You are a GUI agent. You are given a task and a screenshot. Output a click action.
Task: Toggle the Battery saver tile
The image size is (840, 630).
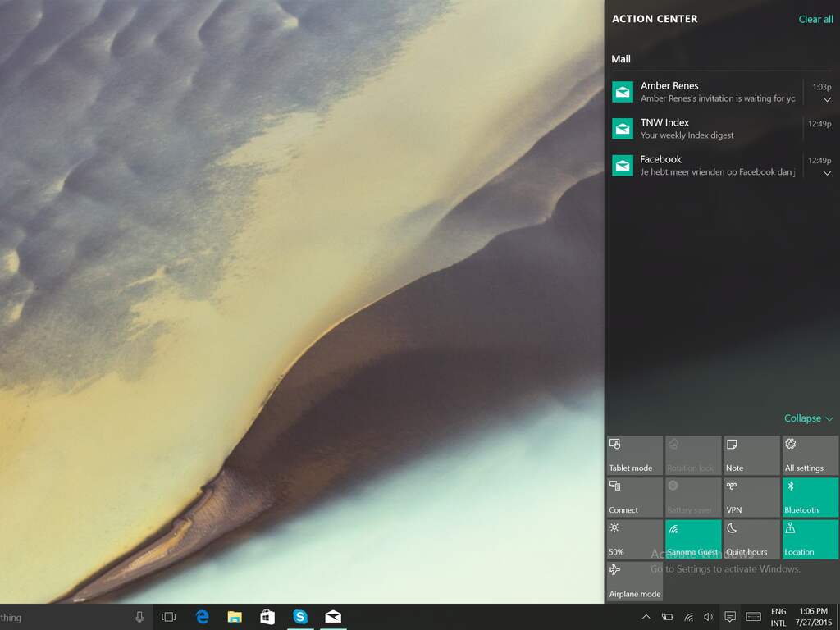pyautogui.click(x=693, y=498)
